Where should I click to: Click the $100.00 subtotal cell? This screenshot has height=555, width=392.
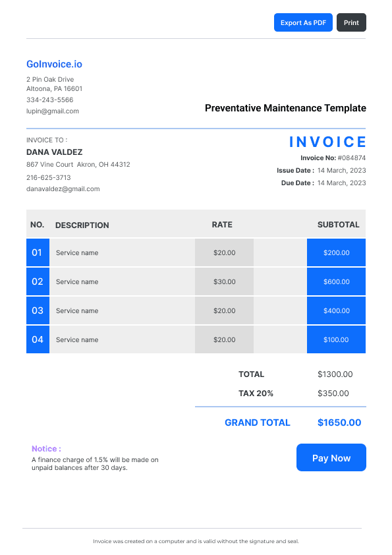336,340
